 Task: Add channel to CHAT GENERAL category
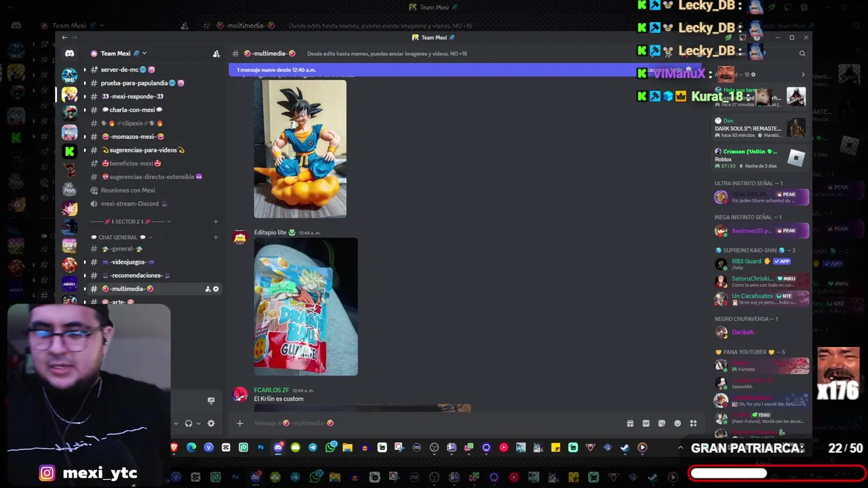[x=216, y=237]
